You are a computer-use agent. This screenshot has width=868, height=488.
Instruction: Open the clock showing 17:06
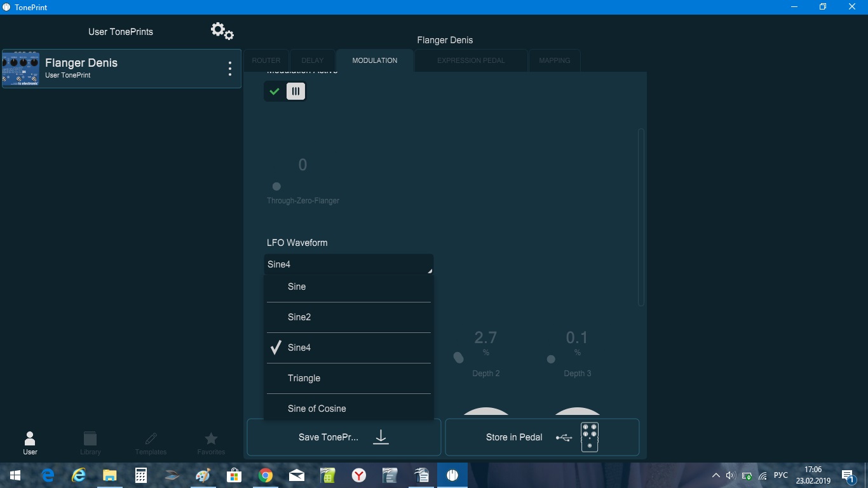point(813,475)
